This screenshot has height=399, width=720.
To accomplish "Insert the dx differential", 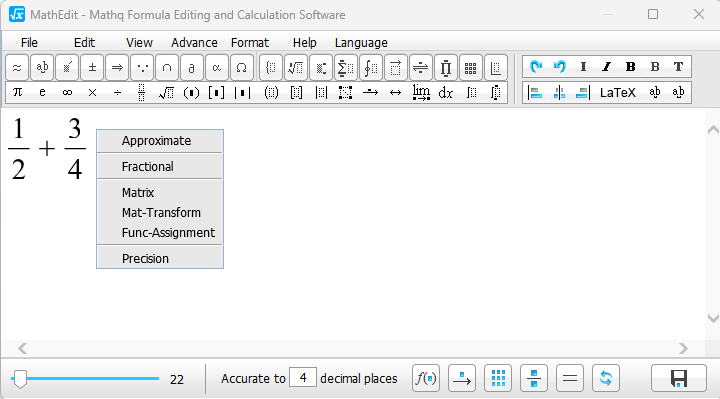I will [x=445, y=92].
